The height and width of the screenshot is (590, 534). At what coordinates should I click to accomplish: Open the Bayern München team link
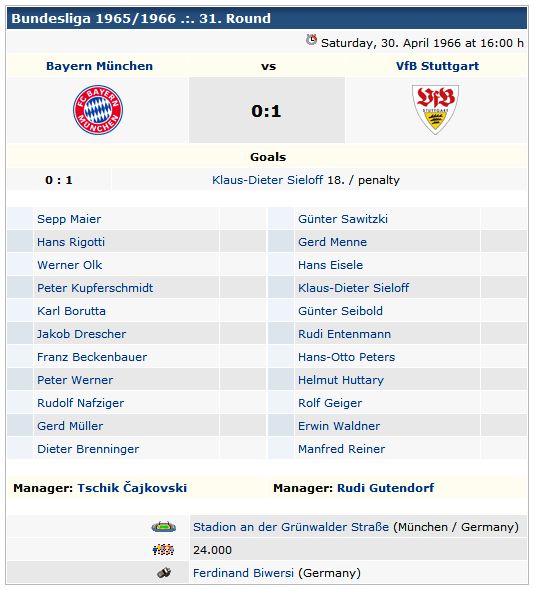click(99, 66)
